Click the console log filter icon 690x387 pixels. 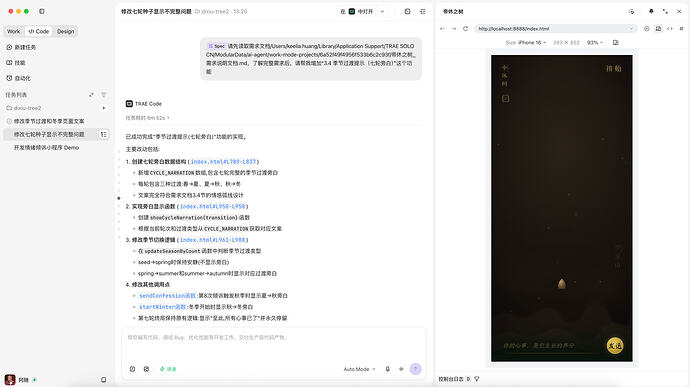coord(477,379)
